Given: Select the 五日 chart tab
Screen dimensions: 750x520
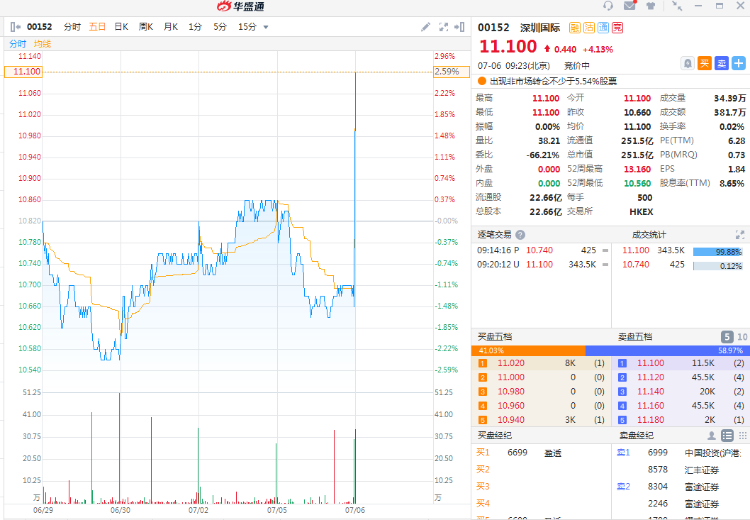Looking at the screenshot, I should tap(97, 27).
